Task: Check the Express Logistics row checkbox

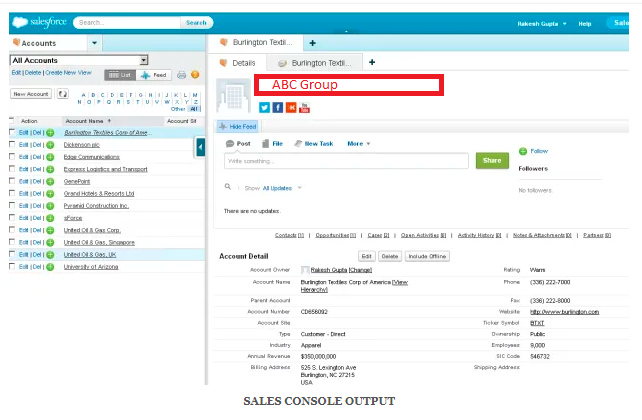Action: (x=12, y=169)
